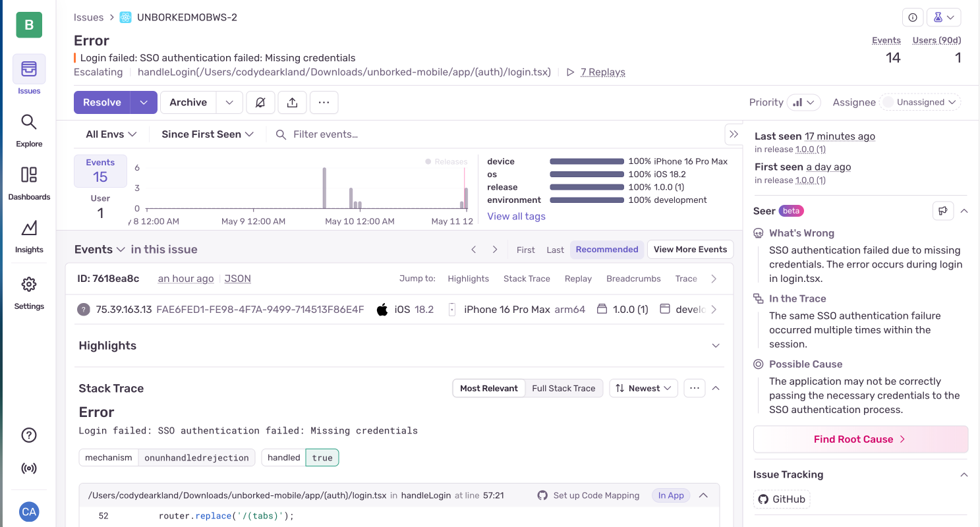Collapse the login.tsx stack frame
The width and height of the screenshot is (980, 527).
click(703, 495)
